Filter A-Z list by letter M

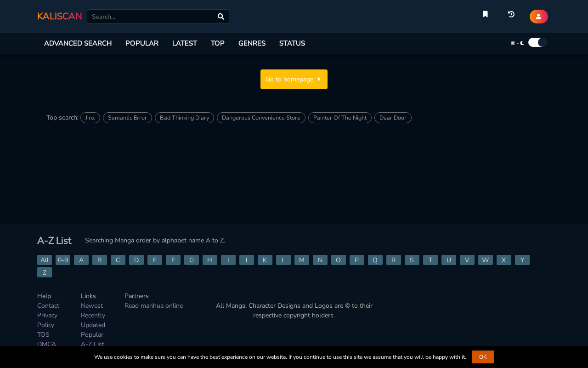302,260
